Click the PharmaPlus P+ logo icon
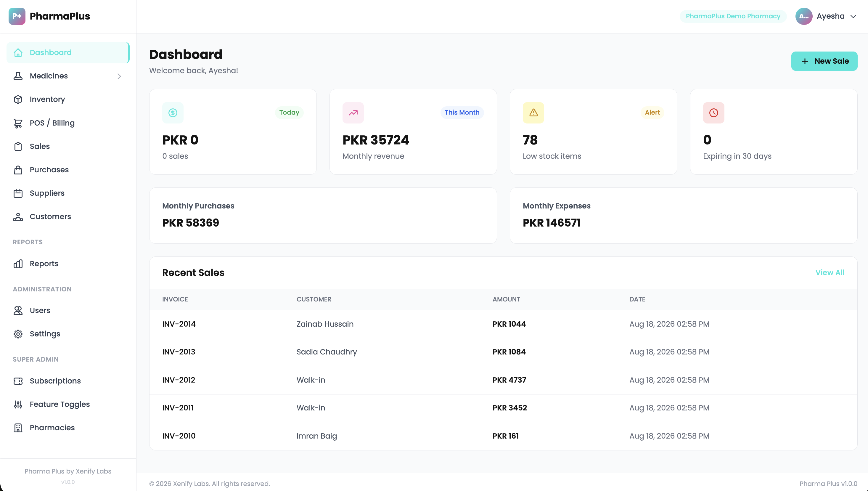The image size is (868, 491). tap(17, 16)
